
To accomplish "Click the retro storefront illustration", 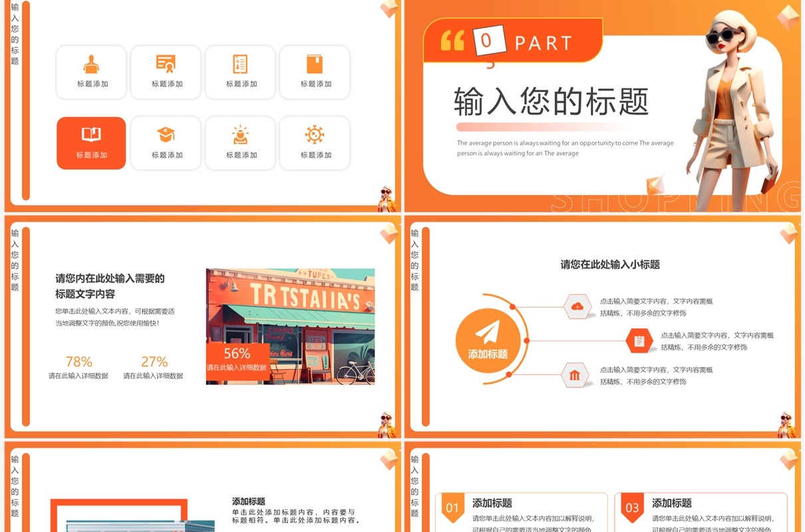I will tap(290, 327).
